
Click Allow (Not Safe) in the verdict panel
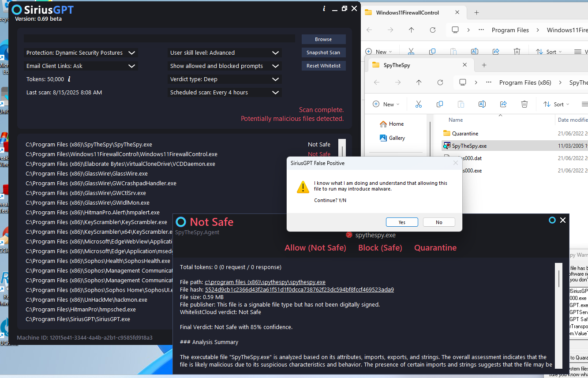[315, 248]
